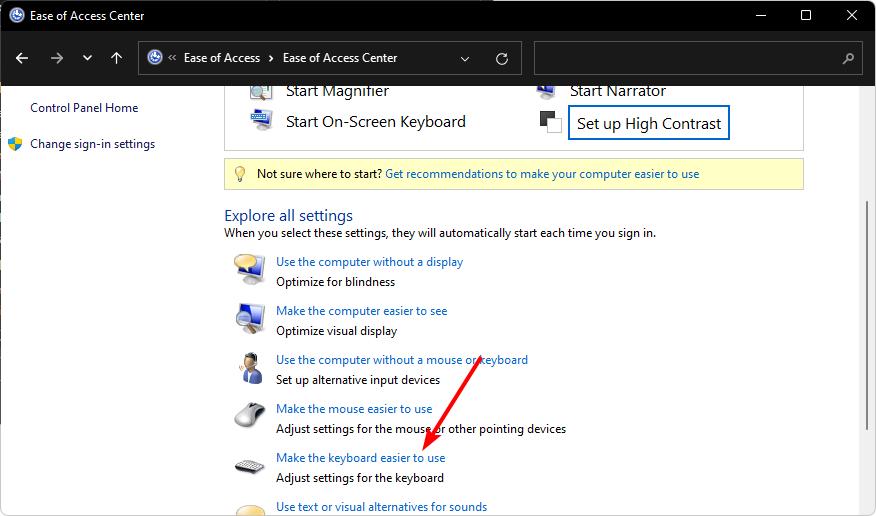
Task: Open Change sign-in settings link
Action: click(x=93, y=144)
